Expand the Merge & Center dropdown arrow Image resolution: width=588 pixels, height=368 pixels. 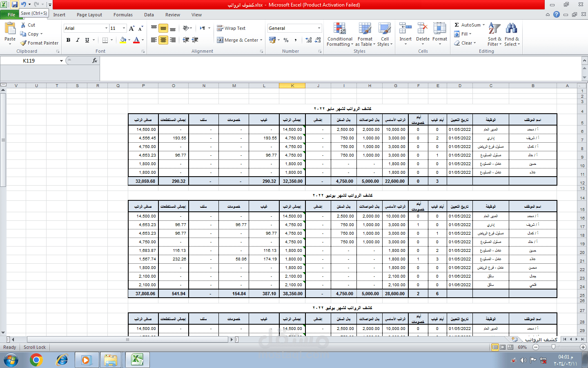(x=261, y=40)
